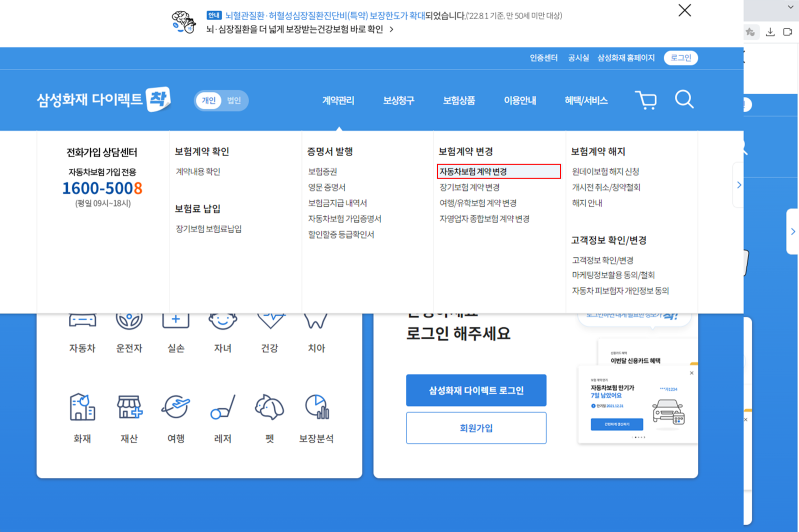Select the 레저 insurance icon
The image size is (799, 532).
(223, 407)
